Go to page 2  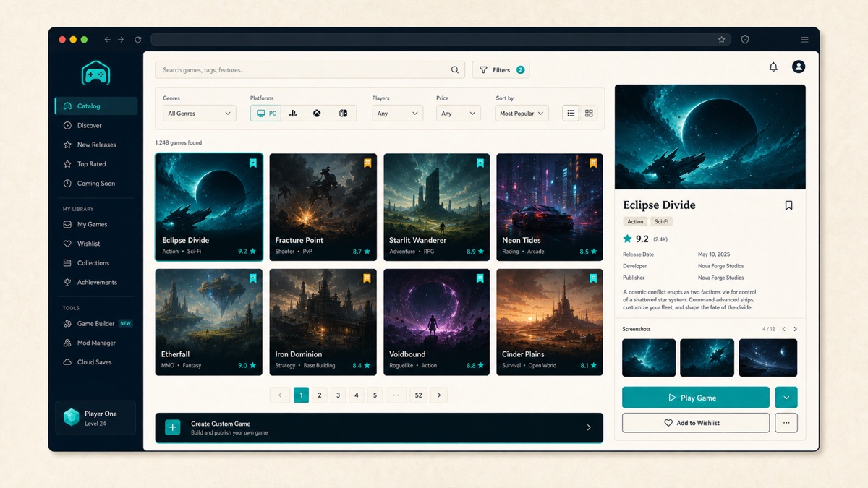coord(320,395)
